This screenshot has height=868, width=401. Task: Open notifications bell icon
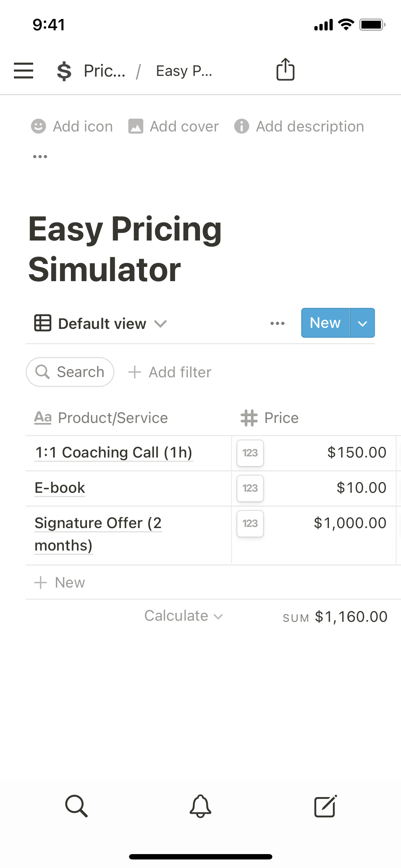tap(200, 805)
